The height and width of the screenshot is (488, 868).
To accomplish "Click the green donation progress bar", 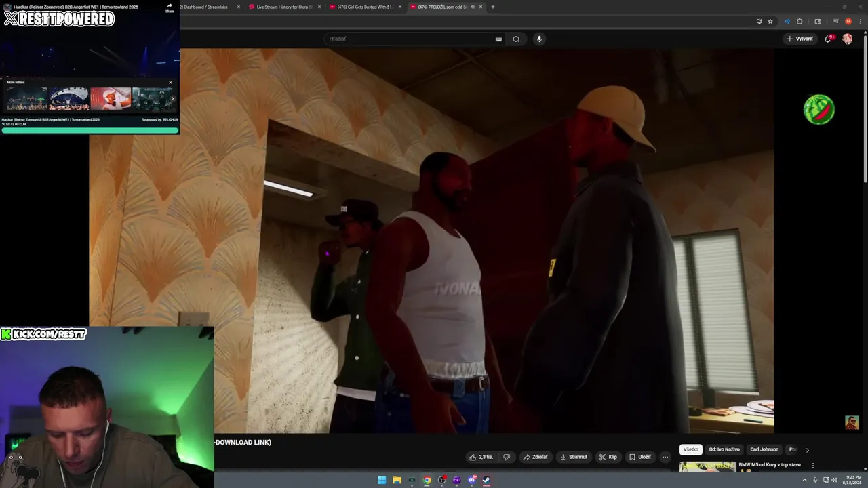I will [90, 130].
